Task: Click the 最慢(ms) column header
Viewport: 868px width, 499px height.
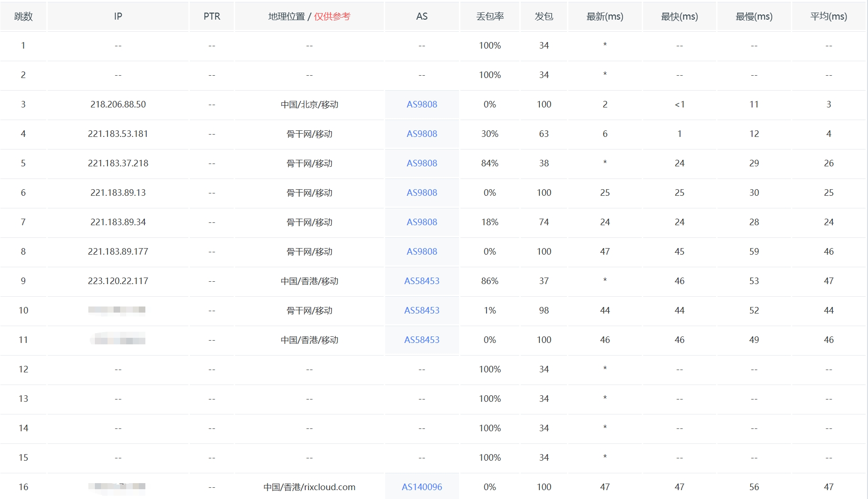Action: coord(754,16)
